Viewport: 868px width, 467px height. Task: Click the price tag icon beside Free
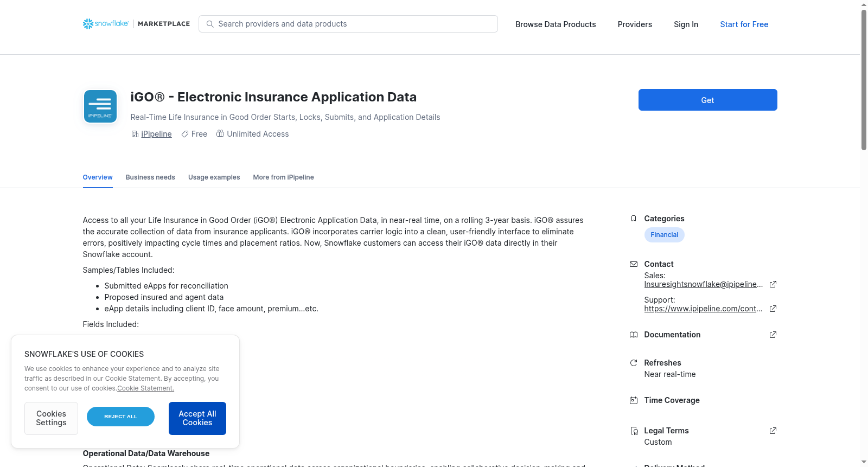tap(185, 134)
